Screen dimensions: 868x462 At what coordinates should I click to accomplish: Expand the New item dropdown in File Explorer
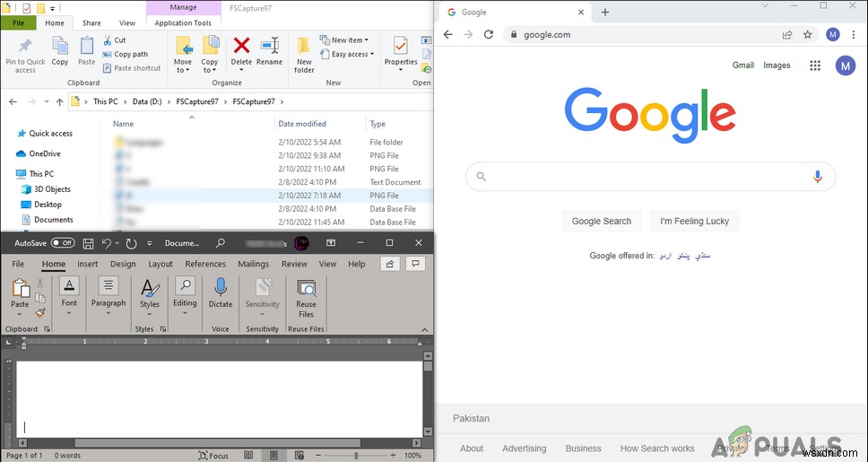click(367, 39)
